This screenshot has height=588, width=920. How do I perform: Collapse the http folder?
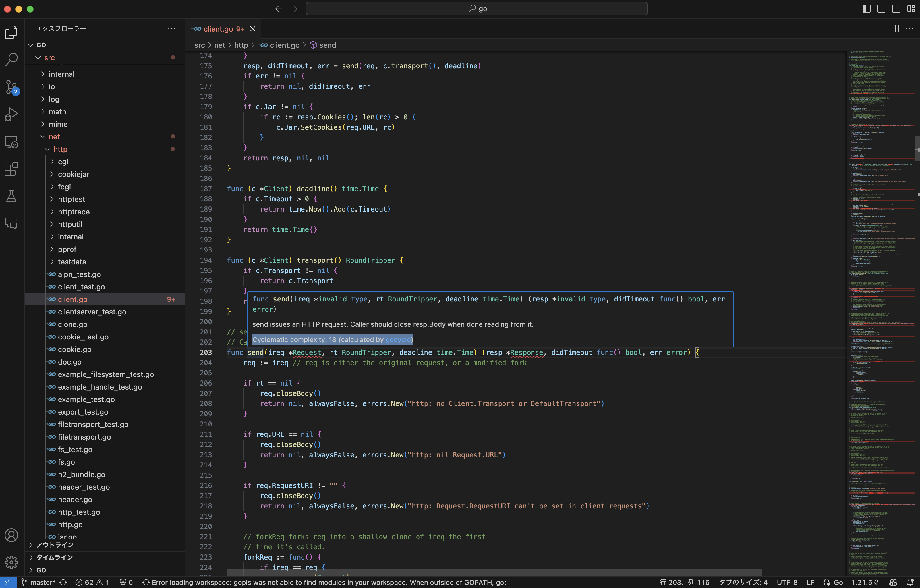[x=60, y=149]
